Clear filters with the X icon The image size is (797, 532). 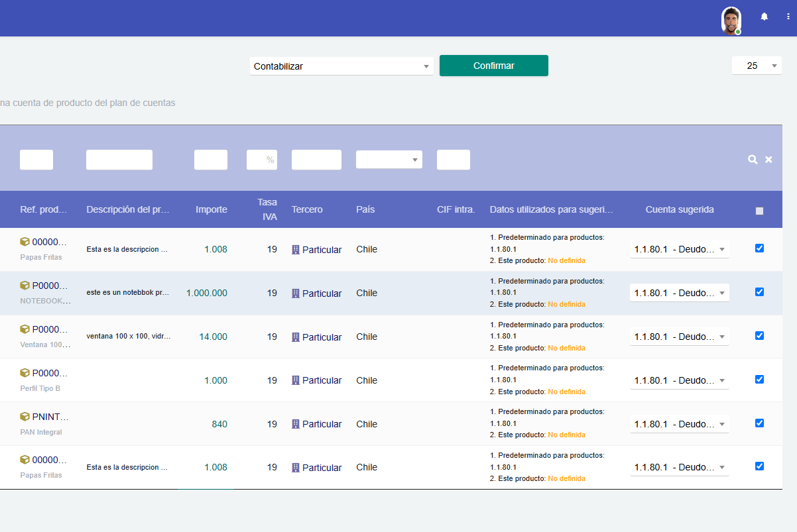coord(768,160)
